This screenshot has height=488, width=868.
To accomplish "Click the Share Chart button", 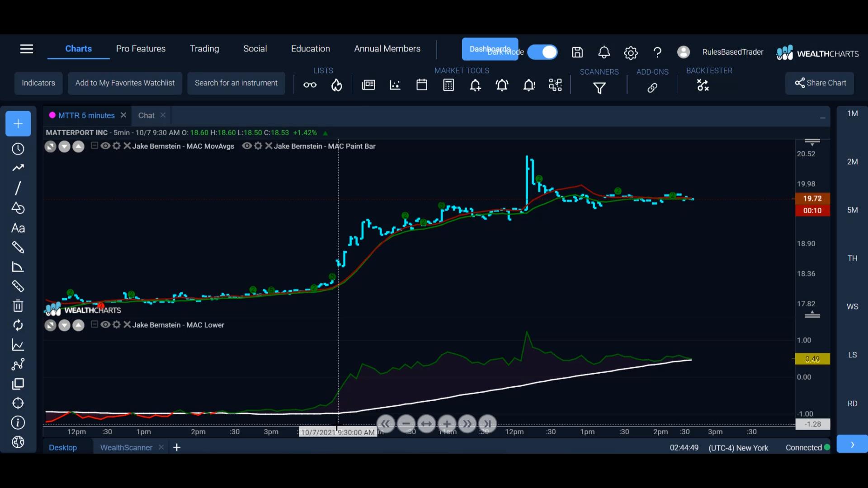I will [x=820, y=83].
